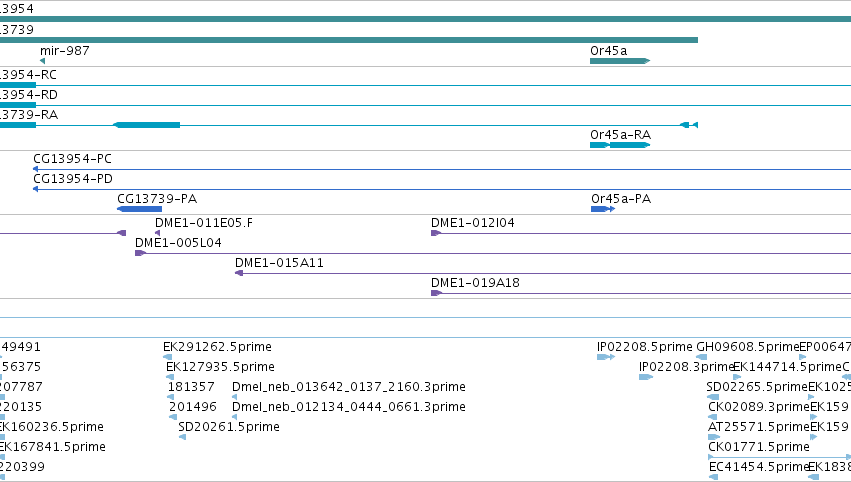Screen dimensions: 851x482
Task: Click the 201496 EST label
Action: tap(193, 407)
